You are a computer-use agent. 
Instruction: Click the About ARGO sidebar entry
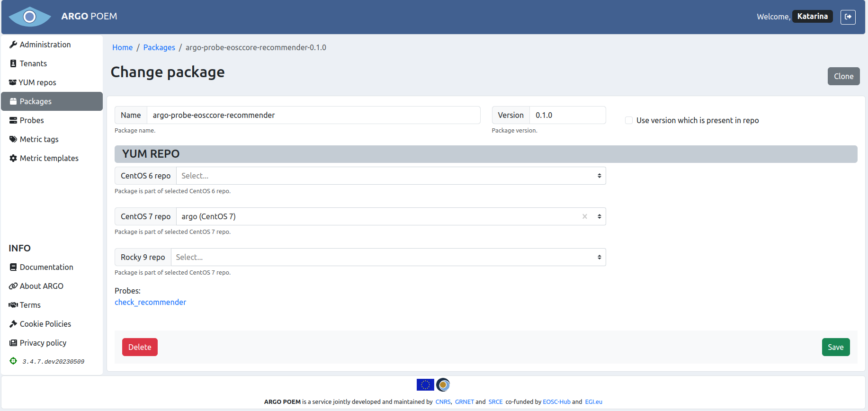(x=52, y=286)
